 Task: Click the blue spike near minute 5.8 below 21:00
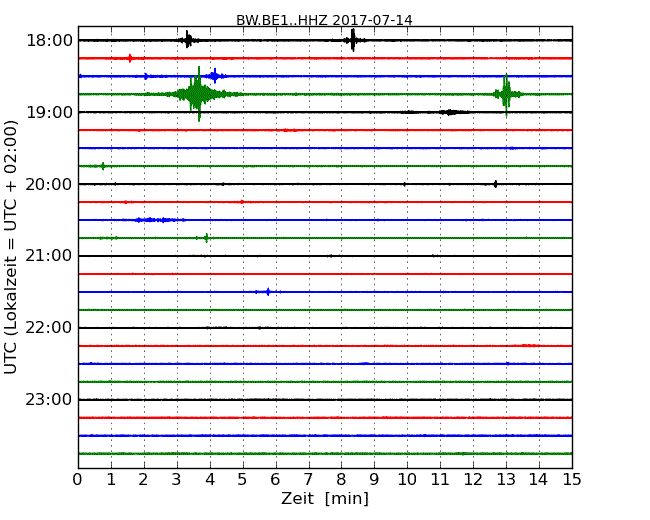pyautogui.click(x=268, y=292)
